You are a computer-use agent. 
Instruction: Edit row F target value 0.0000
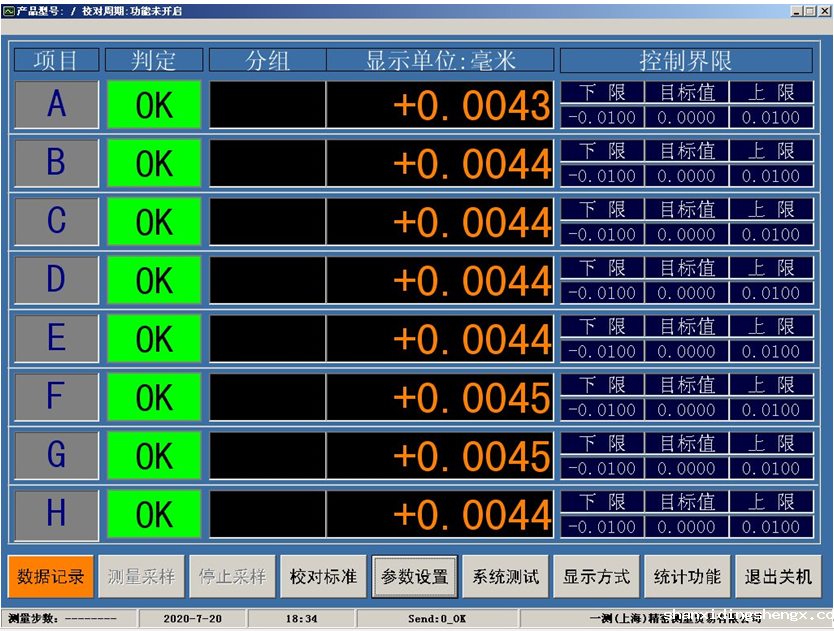tap(686, 410)
